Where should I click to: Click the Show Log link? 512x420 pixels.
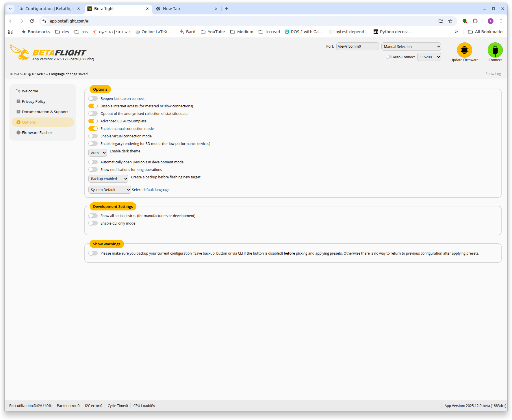pos(493,74)
